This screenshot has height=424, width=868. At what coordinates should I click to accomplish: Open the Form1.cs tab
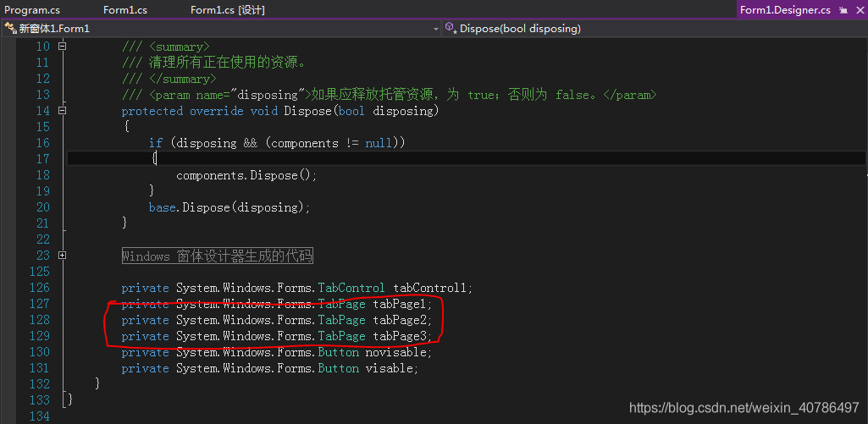(125, 10)
